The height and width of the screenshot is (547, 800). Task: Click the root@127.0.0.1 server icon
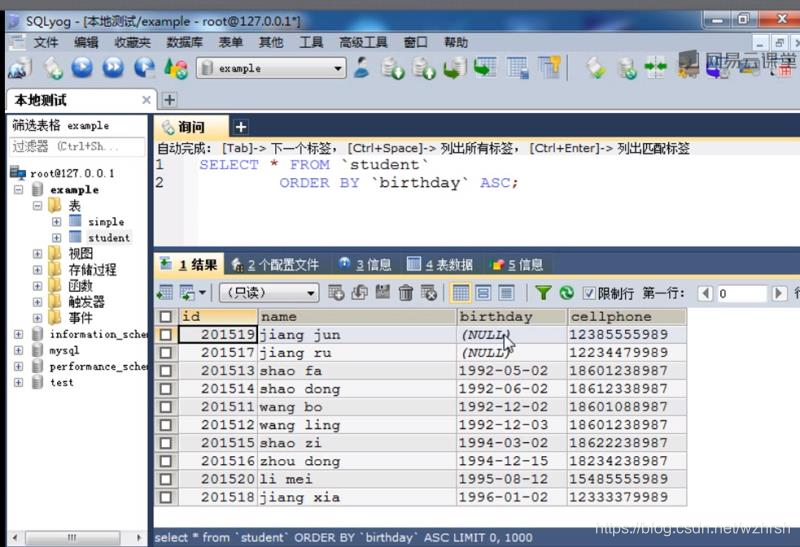click(x=18, y=173)
